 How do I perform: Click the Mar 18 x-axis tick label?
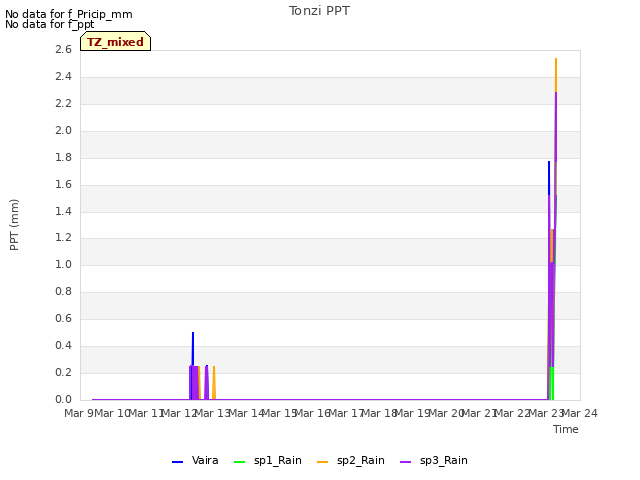[x=380, y=413]
